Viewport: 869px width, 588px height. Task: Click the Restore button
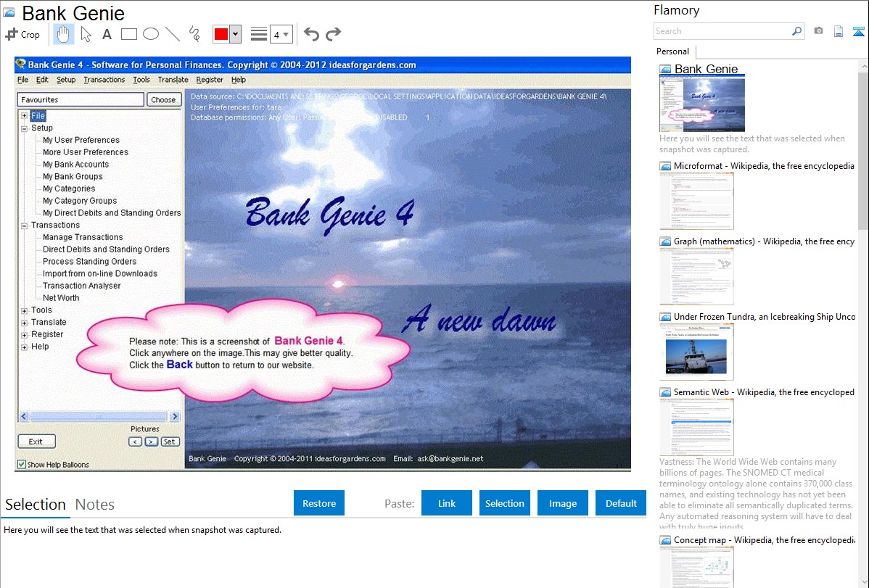[319, 503]
